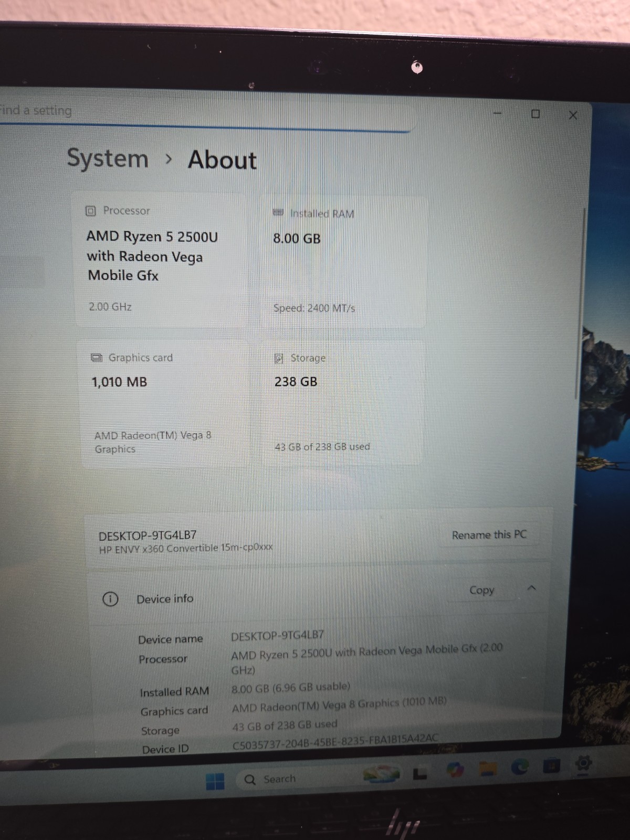Open the Windows Start menu

(215, 781)
